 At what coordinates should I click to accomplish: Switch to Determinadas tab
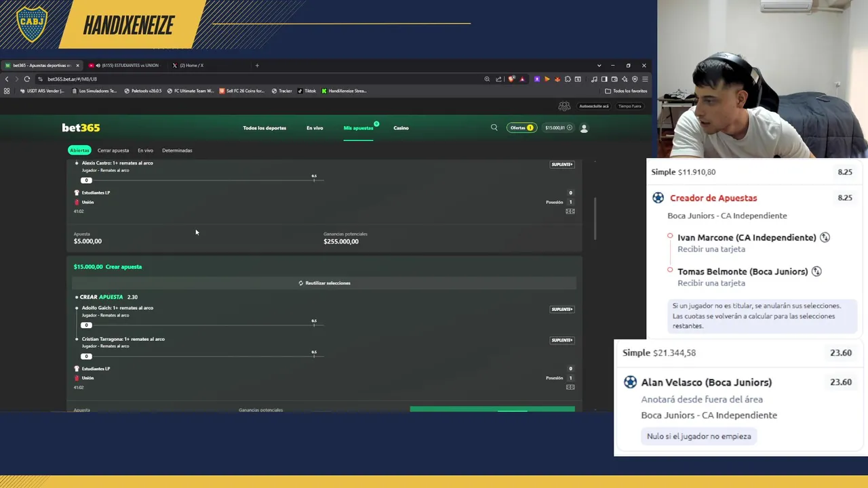tap(177, 150)
